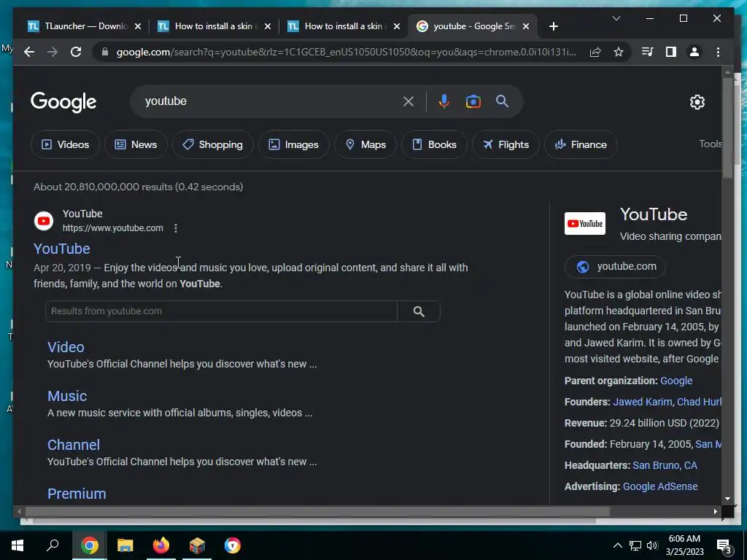
Task: Click the youtube.com website chip
Action: pyautogui.click(x=615, y=267)
